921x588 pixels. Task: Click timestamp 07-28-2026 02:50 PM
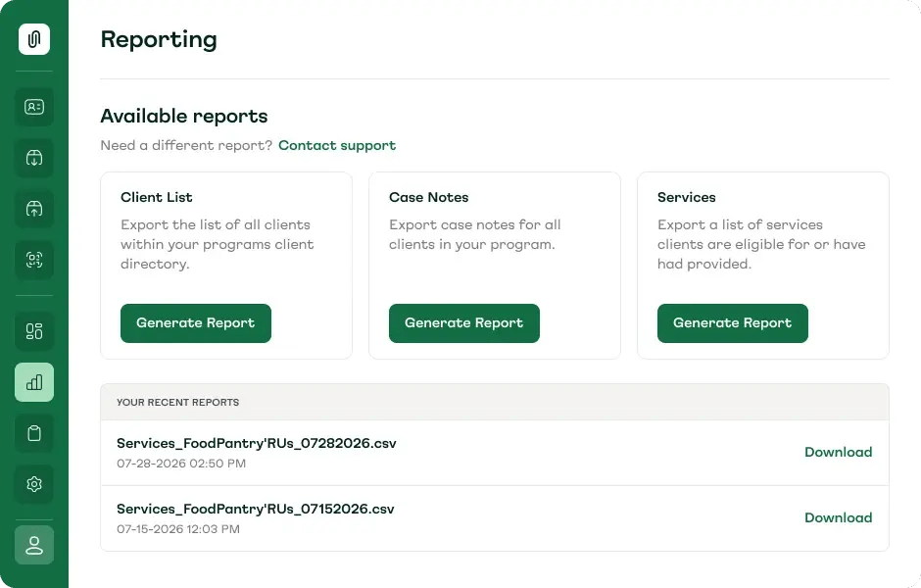(181, 464)
